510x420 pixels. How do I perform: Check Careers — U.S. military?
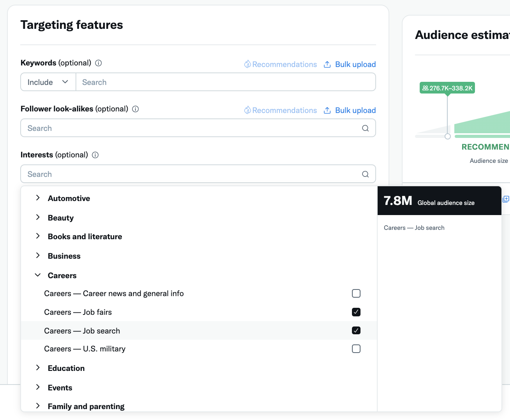point(356,349)
